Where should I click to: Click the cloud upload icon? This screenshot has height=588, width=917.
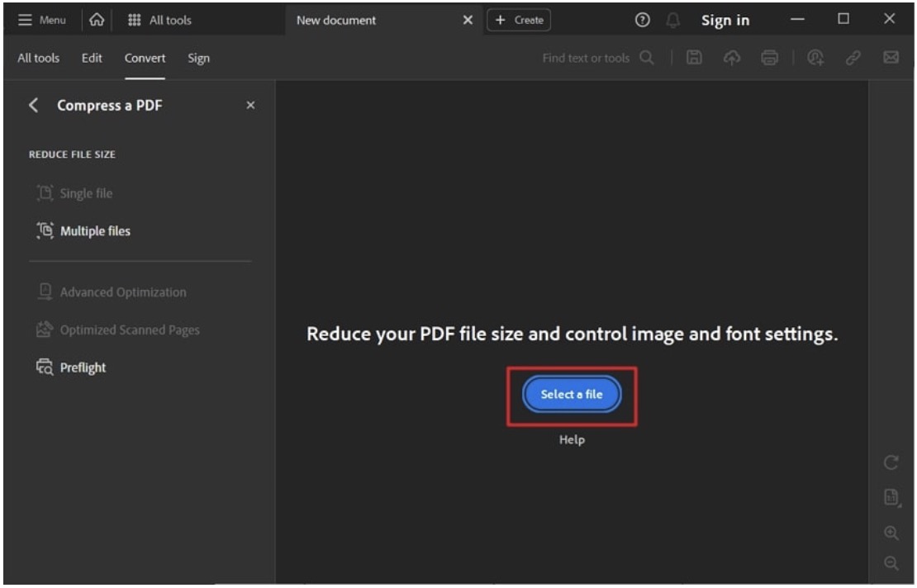coord(732,58)
